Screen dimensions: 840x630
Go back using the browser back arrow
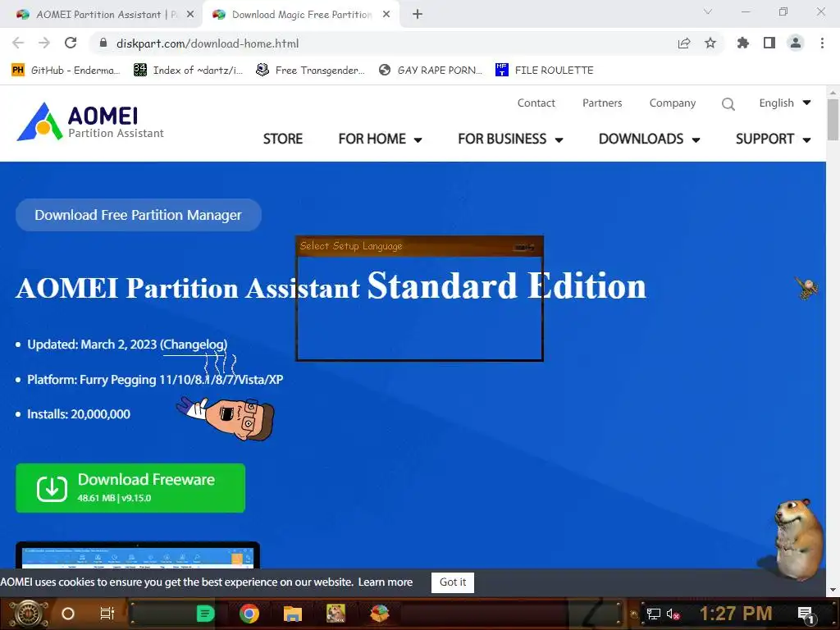(x=18, y=43)
